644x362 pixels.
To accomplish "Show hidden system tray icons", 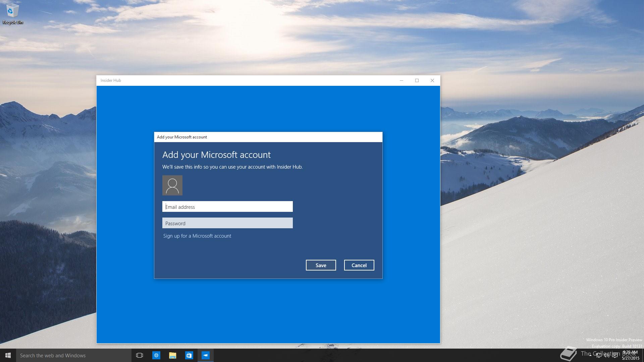I will 590,355.
